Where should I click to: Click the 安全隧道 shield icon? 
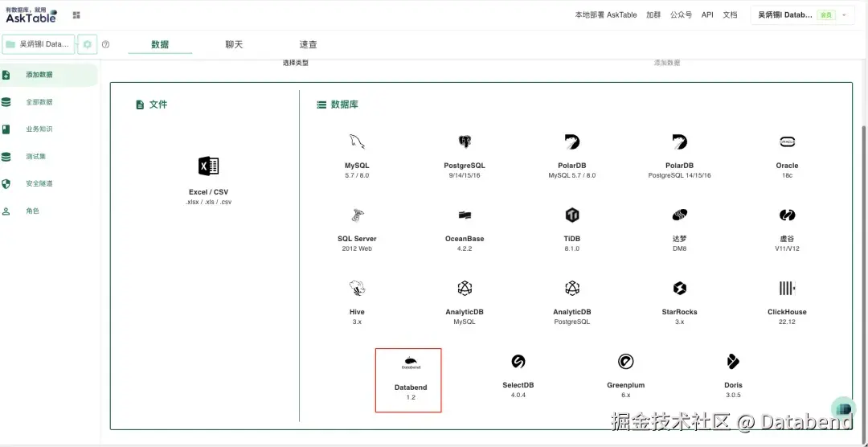[6, 183]
